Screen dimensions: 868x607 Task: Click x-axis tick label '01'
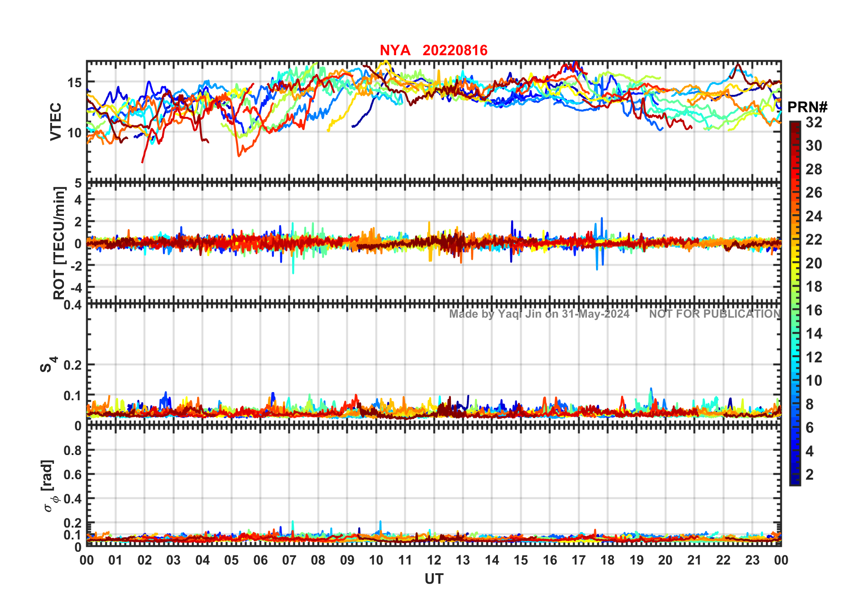point(115,560)
